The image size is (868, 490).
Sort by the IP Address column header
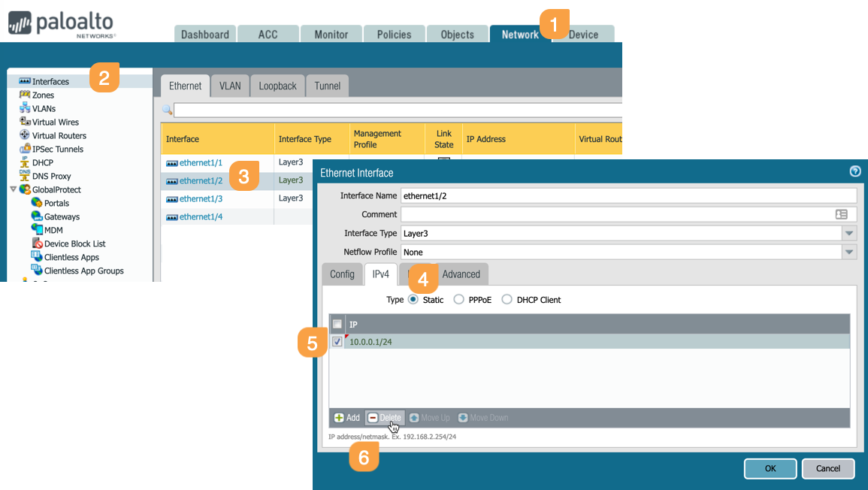pos(518,139)
